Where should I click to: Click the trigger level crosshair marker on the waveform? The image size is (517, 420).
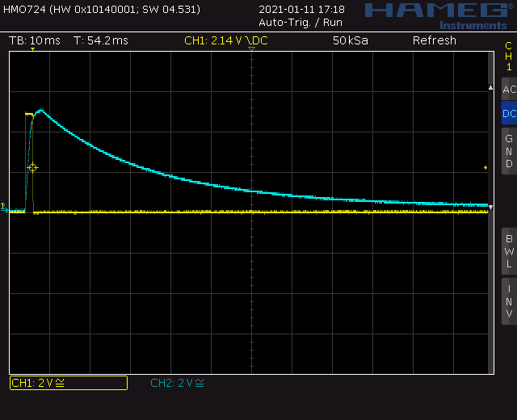point(32,168)
